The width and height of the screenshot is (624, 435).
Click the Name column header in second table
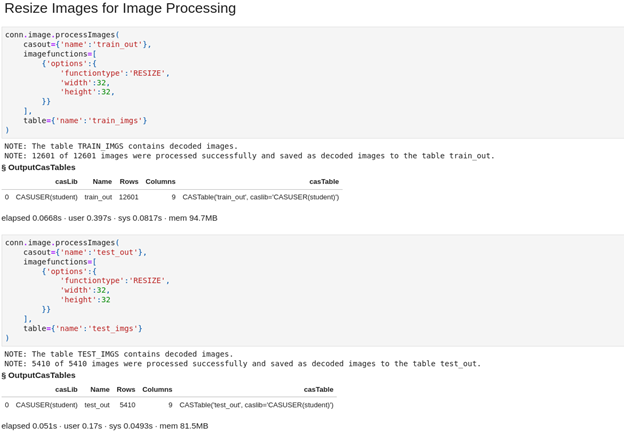pyautogui.click(x=100, y=390)
